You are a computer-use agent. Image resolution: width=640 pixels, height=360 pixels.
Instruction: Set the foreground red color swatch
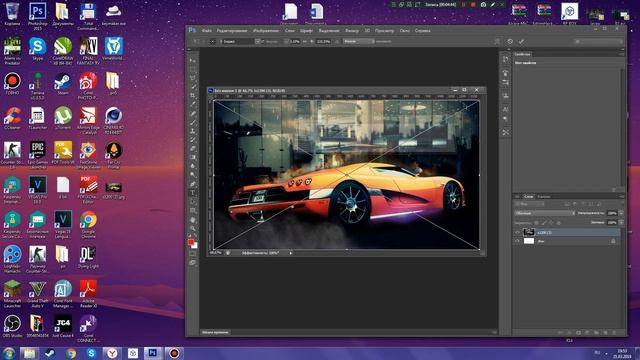(190, 242)
